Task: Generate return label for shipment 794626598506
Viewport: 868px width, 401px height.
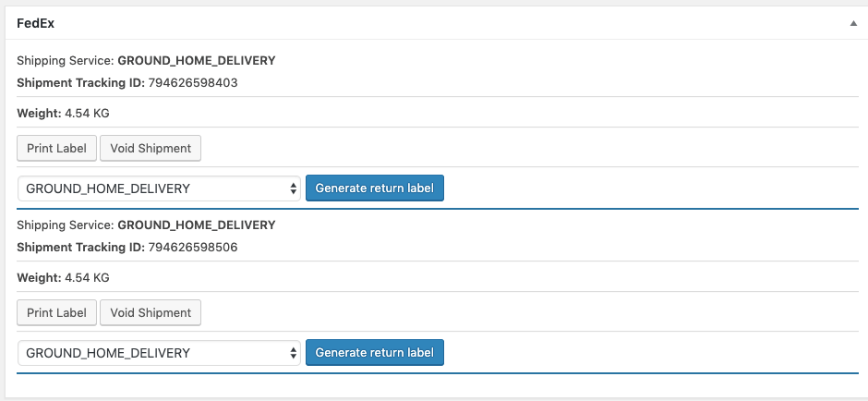Action: 375,353
